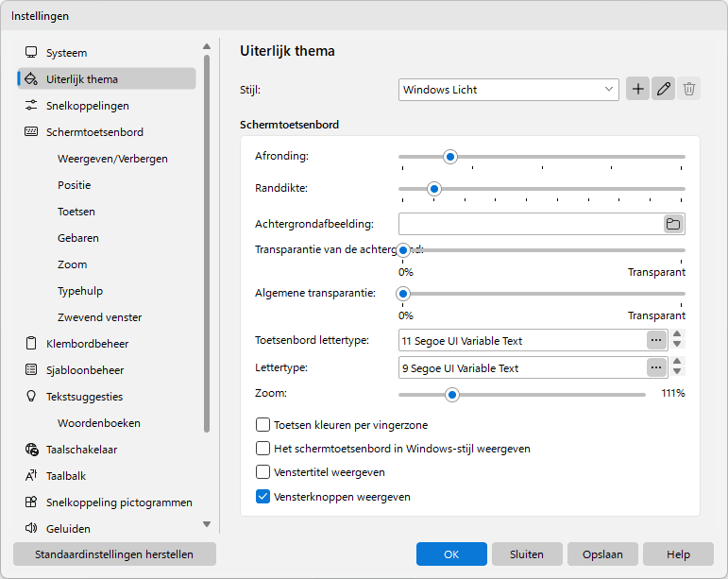Viewport: 728px width, 579px height.
Task: Add a new style with plus icon
Action: 638,89
